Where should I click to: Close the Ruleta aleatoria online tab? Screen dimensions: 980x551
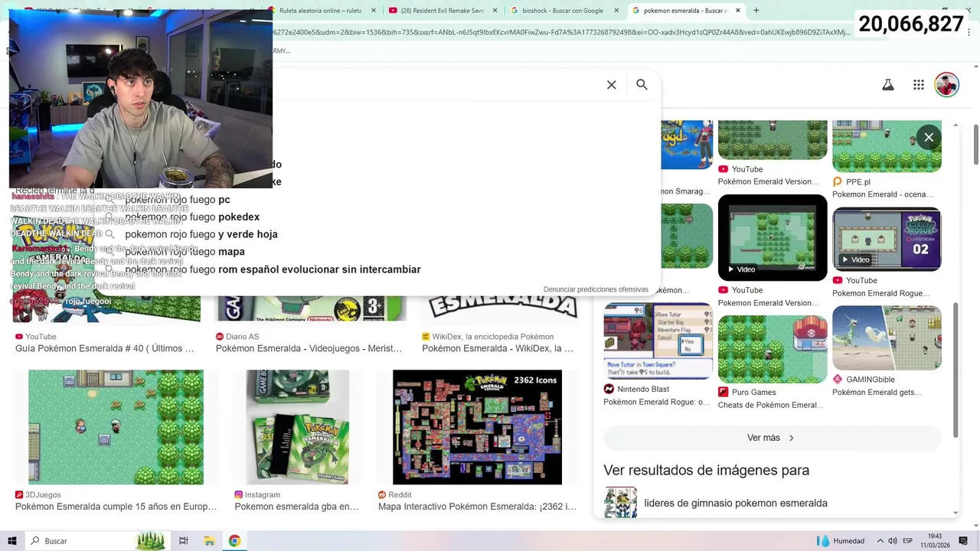(x=374, y=11)
